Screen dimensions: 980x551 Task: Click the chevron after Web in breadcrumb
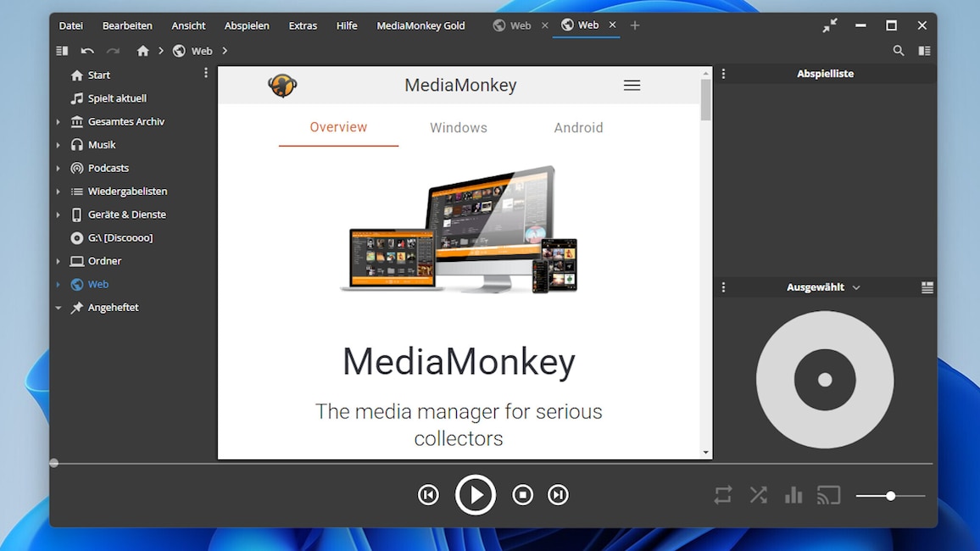(225, 51)
